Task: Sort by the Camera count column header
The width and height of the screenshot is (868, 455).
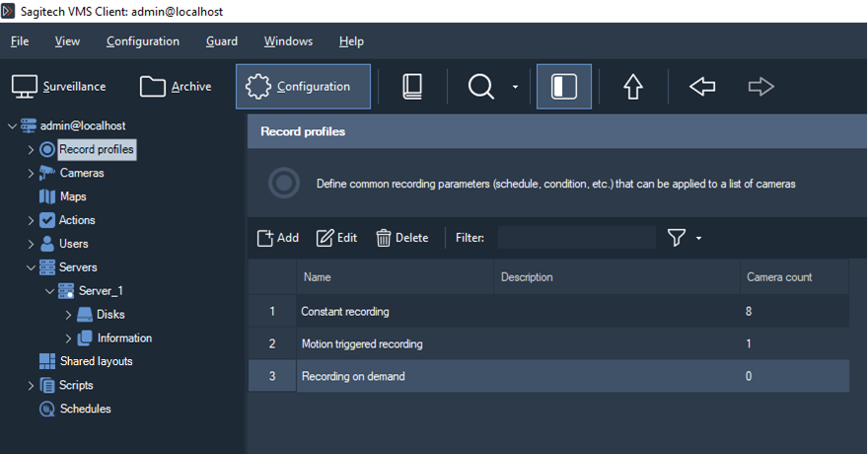Action: (779, 277)
